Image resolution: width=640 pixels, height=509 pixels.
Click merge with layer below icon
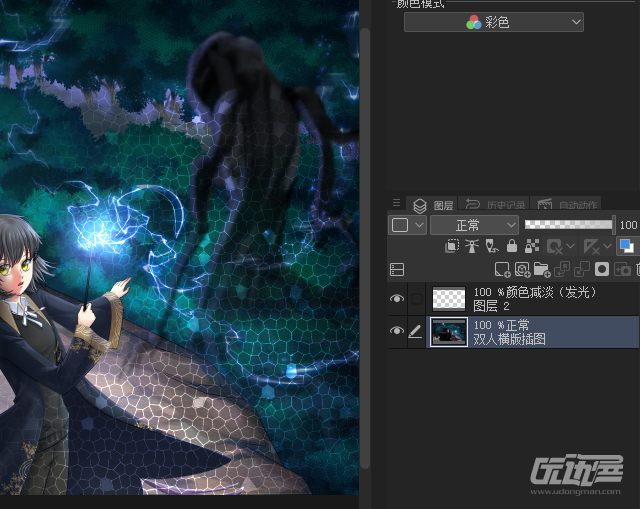(582, 269)
